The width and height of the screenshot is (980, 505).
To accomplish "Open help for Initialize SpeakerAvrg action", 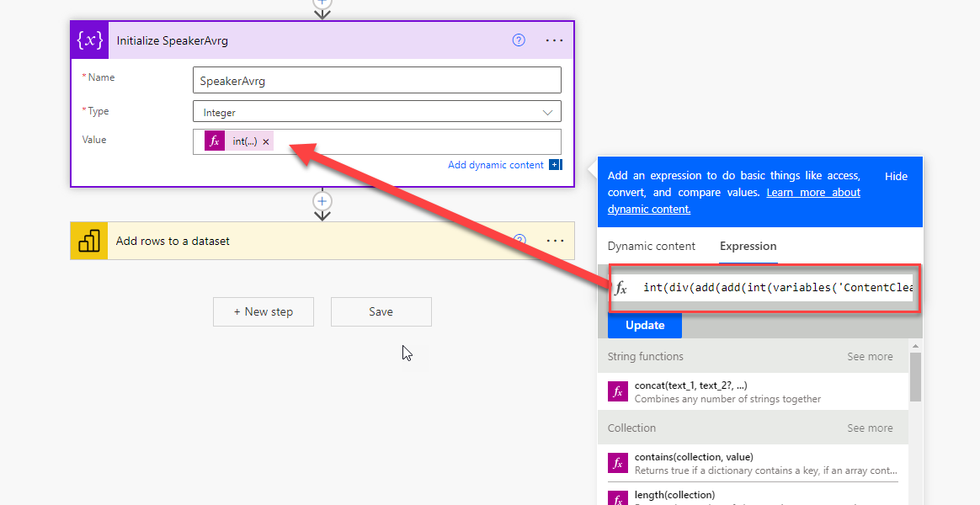I will tap(519, 40).
